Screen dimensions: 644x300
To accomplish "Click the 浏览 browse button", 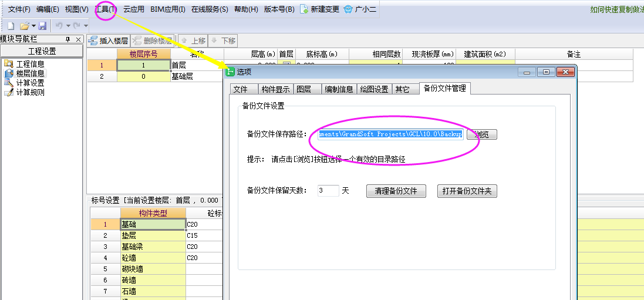I will pyautogui.click(x=482, y=134).
